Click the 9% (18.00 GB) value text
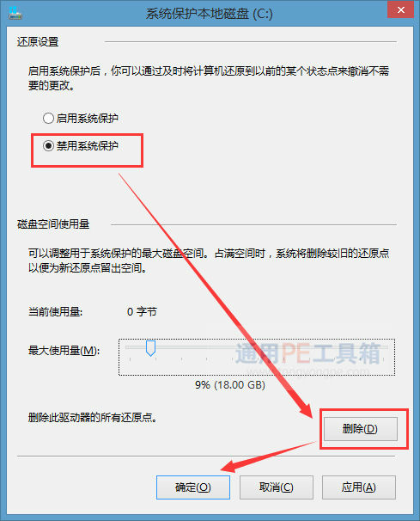This screenshot has width=420, height=521. coord(230,385)
